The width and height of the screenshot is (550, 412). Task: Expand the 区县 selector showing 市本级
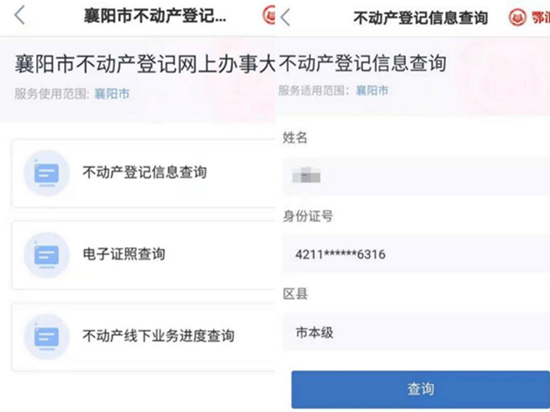416,332
